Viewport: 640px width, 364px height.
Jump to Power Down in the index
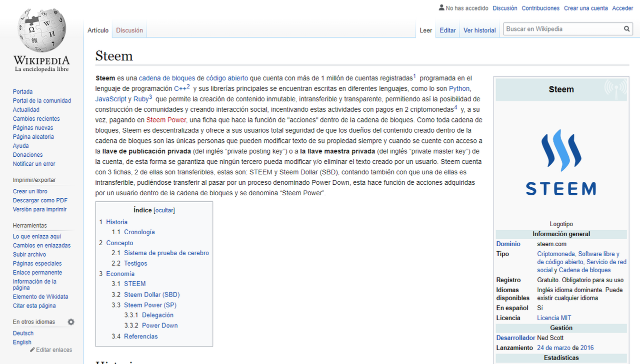[x=159, y=326]
